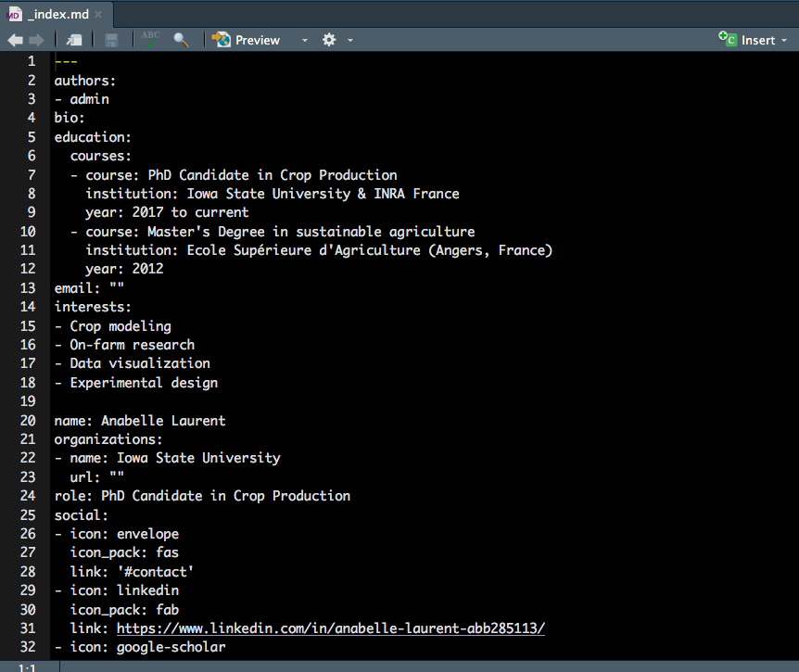Expand the gear options dropdown arrow
This screenshot has height=672, width=799.
pos(350,41)
